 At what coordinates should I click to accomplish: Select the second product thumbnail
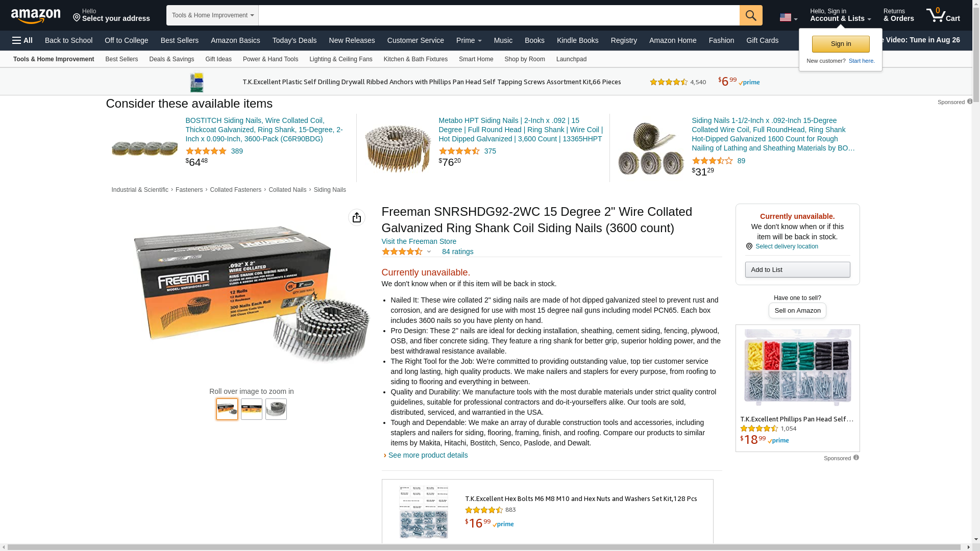252,409
